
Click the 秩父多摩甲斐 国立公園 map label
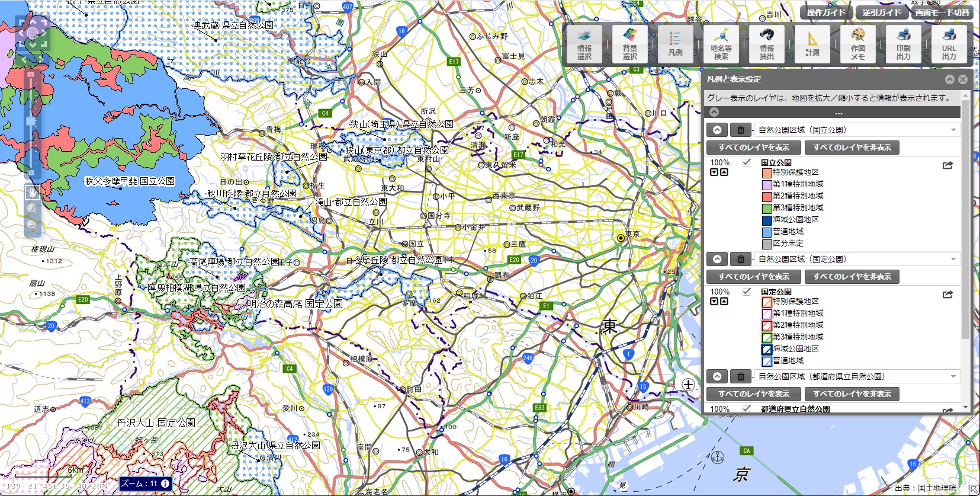click(130, 181)
